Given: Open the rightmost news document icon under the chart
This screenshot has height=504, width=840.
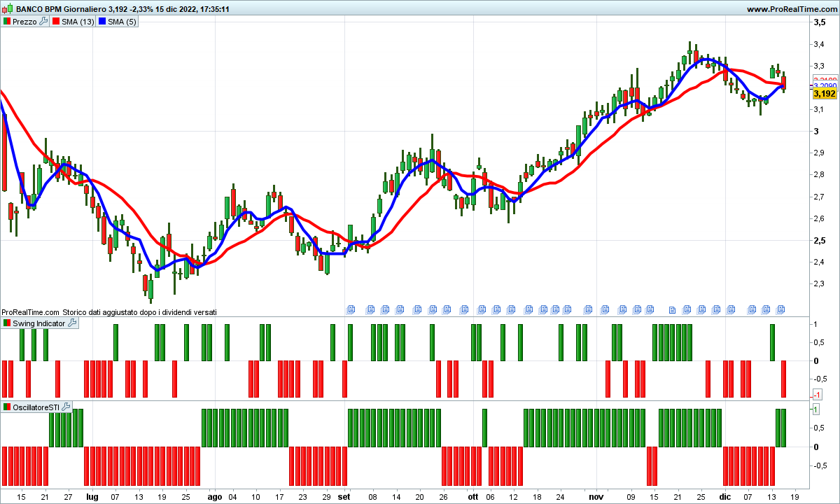Looking at the screenshot, I should pos(780,309).
